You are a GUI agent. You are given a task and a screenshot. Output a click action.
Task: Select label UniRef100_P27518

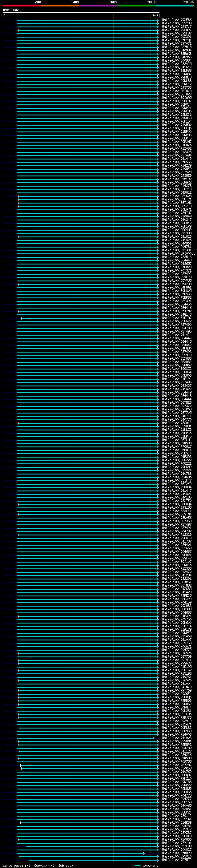[177, 47]
